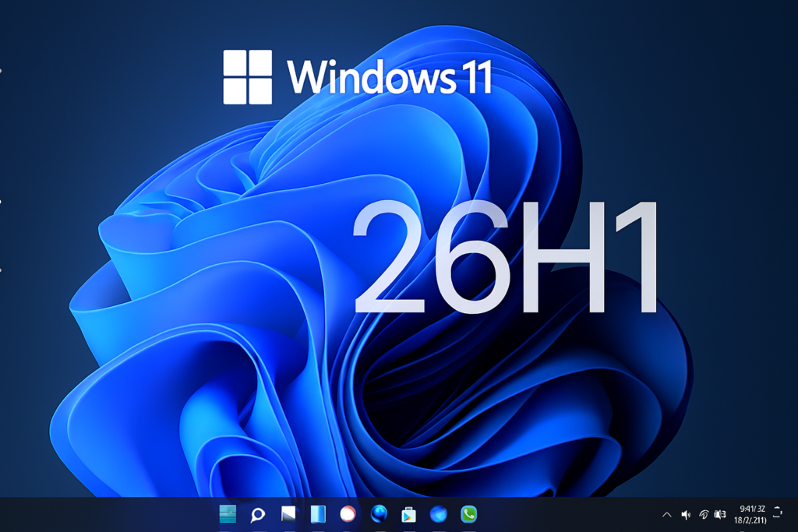Open the black-and-white square taskbar app
The height and width of the screenshot is (532, 798).
point(288,514)
